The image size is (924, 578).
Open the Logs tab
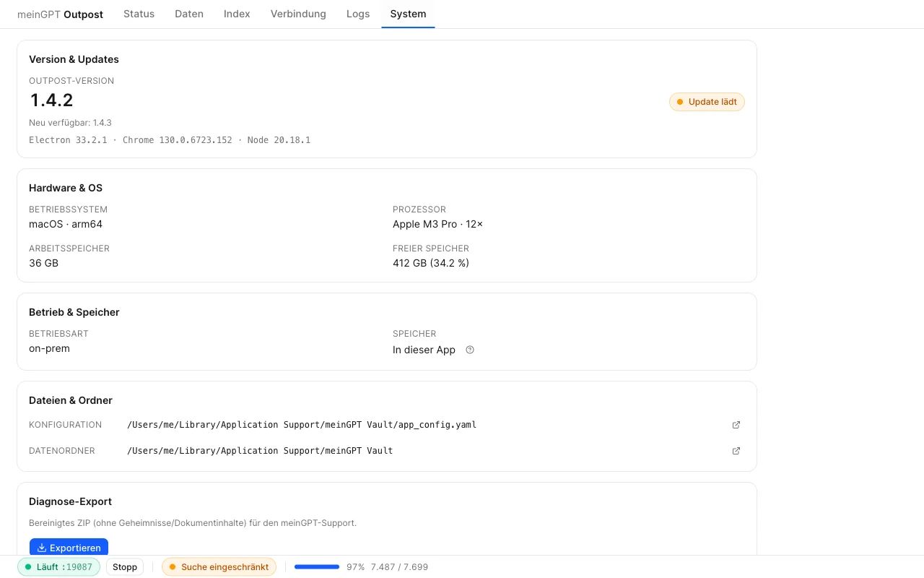pyautogui.click(x=358, y=14)
